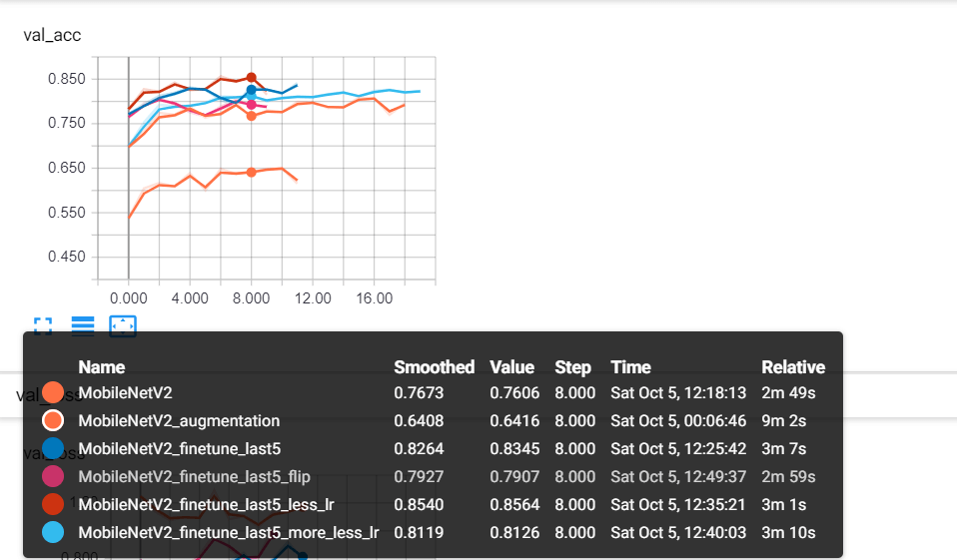Image resolution: width=957 pixels, height=560 pixels.
Task: Expand the val_acc chart to full size
Action: click(x=42, y=325)
